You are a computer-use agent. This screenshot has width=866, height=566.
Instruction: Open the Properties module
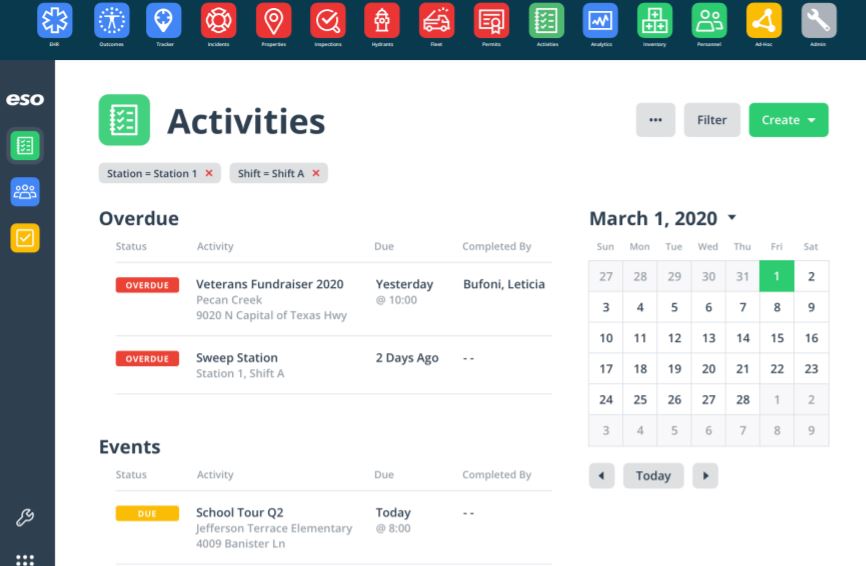click(x=273, y=20)
